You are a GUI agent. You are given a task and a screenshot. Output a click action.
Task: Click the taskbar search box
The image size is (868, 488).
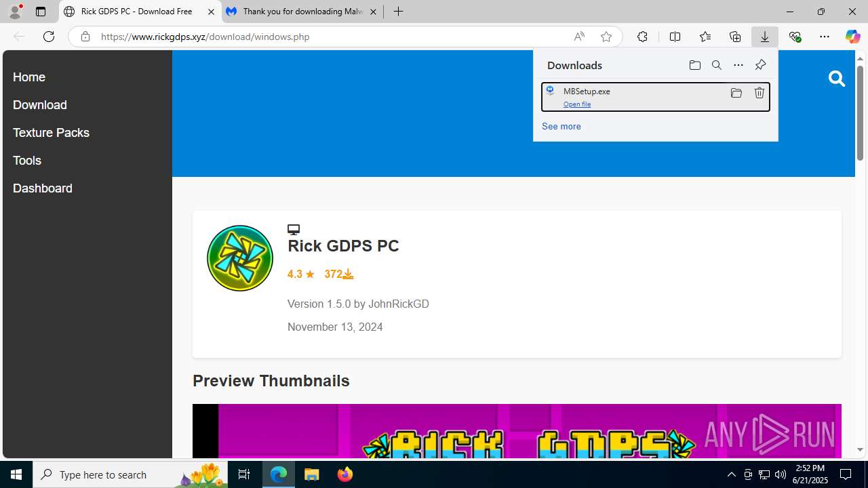click(x=130, y=474)
